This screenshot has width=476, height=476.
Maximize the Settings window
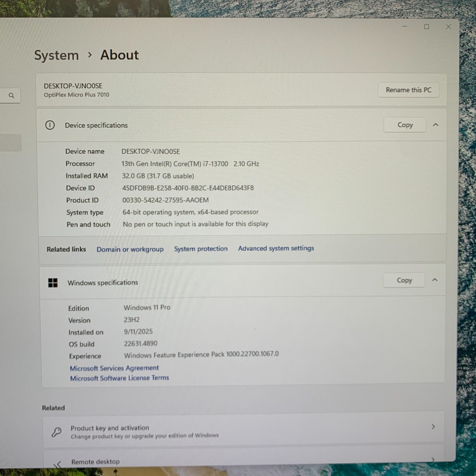(426, 27)
